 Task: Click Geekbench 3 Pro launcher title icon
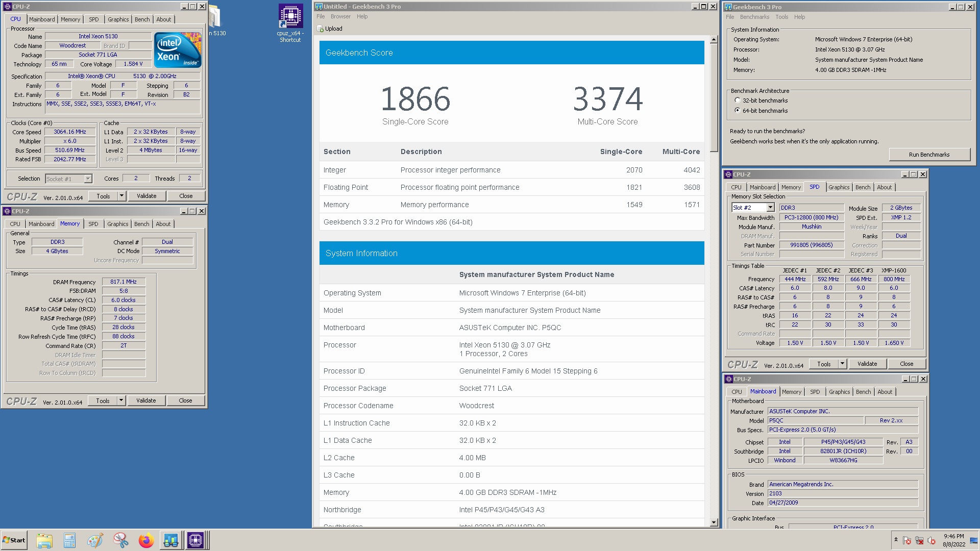tap(728, 7)
